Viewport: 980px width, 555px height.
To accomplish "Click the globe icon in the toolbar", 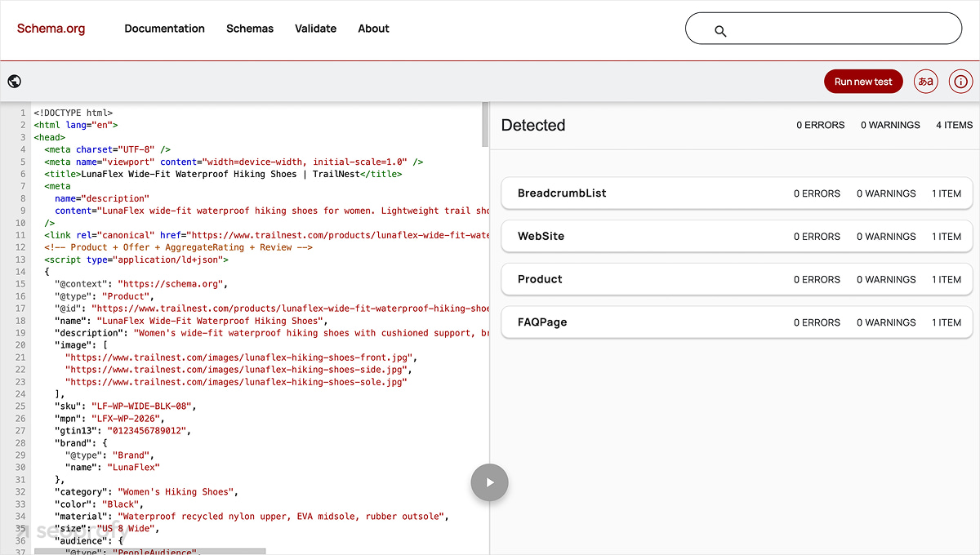I will (14, 82).
